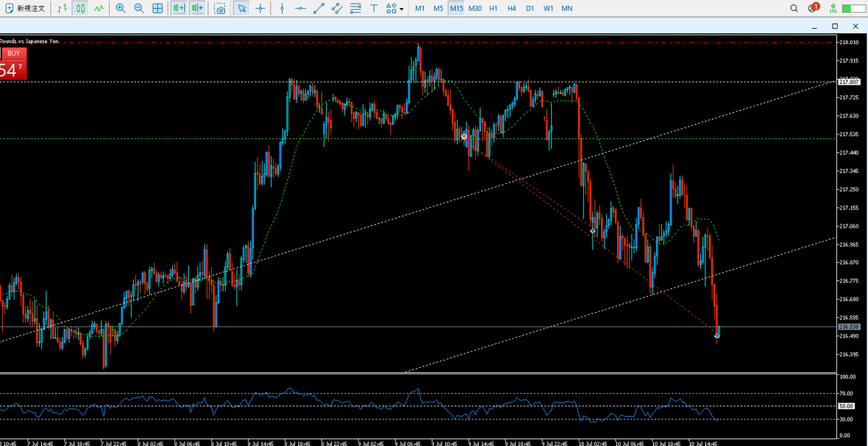Click the 217.807 price label
The width and height of the screenshot is (868, 446).
(848, 82)
